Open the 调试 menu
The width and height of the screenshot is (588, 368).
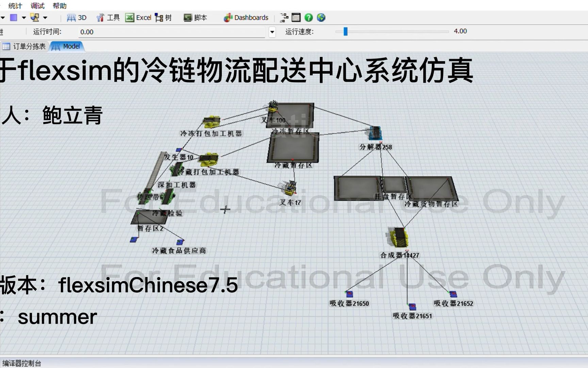pos(37,6)
